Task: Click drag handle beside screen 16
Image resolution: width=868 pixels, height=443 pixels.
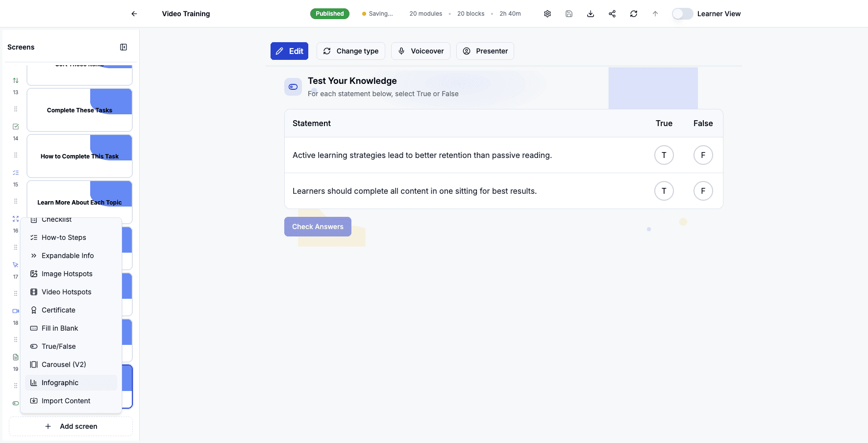Action: point(16,247)
